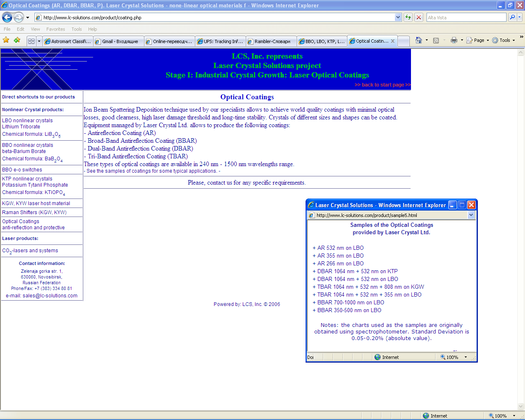Click the Print icon
The height and width of the screenshot is (420, 525).
pyautogui.click(x=454, y=40)
